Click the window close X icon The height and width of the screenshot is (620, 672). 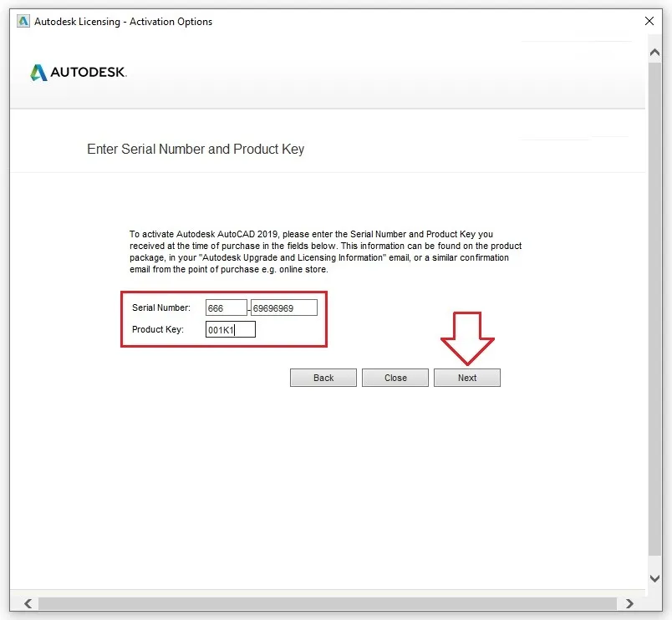pyautogui.click(x=649, y=21)
